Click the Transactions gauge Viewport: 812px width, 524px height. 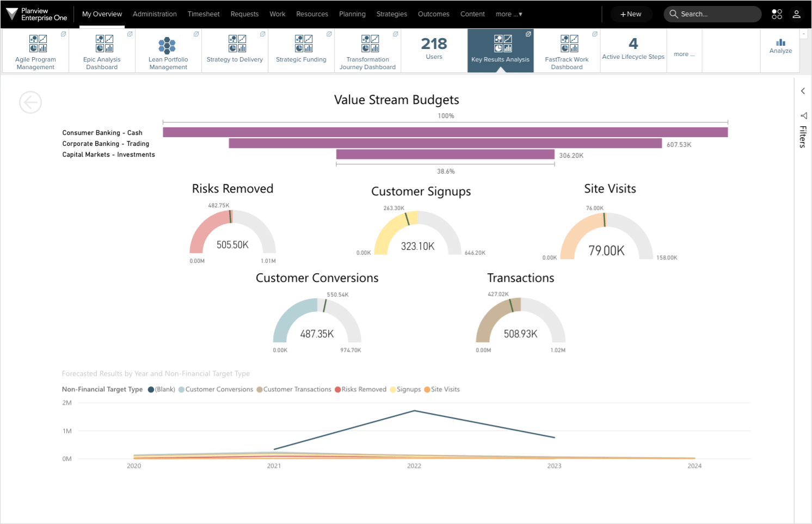click(521, 319)
